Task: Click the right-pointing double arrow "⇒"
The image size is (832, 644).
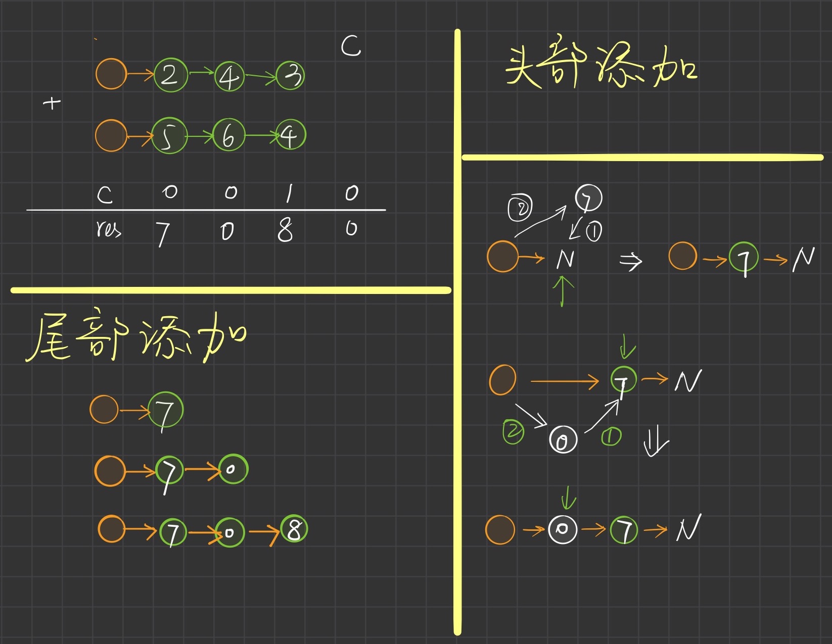Action: 631,261
